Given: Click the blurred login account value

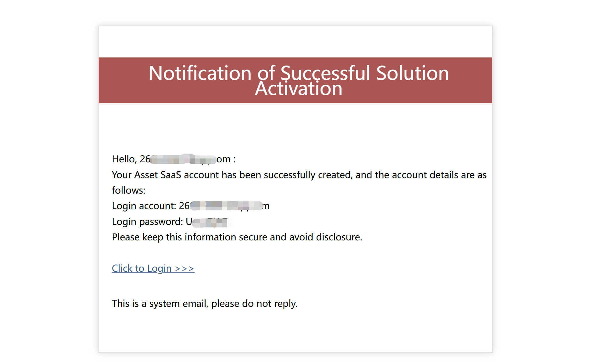Looking at the screenshot, I should point(226,206).
